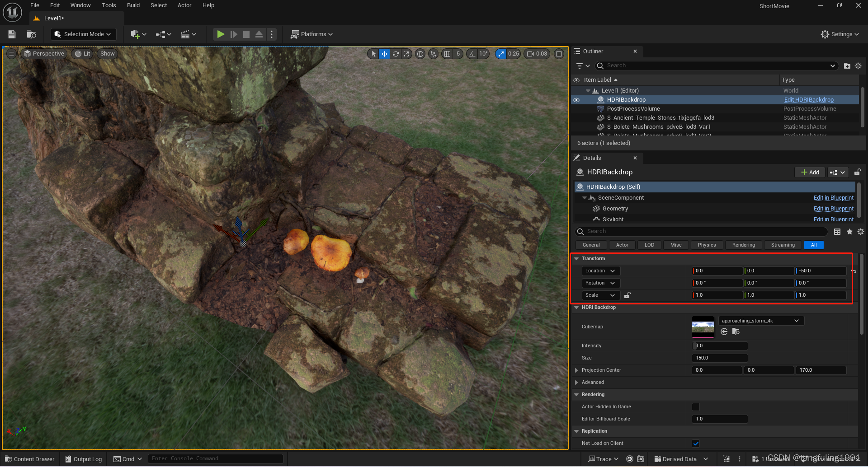Select the Rendering details filter tab

coord(744,245)
